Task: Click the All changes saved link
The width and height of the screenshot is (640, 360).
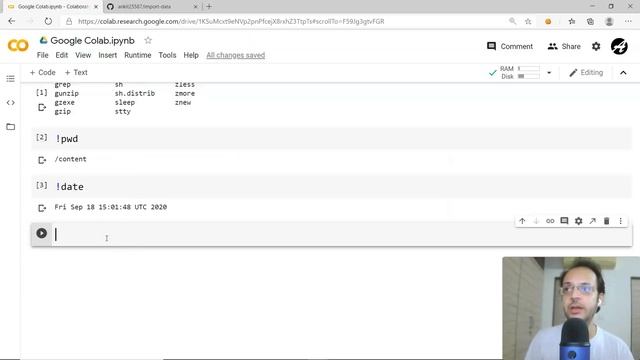Action: coord(236,55)
